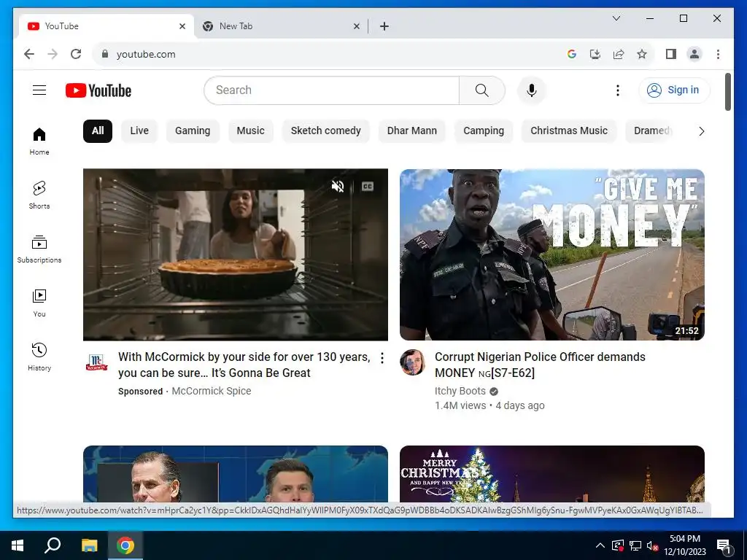The image size is (747, 560).
Task: Click the address bar URL youtube.com
Action: point(146,54)
